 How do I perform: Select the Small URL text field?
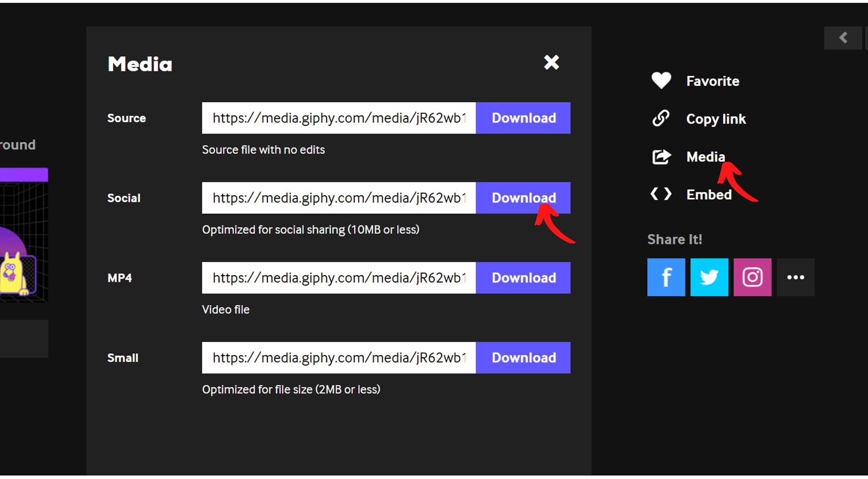pyautogui.click(x=339, y=357)
